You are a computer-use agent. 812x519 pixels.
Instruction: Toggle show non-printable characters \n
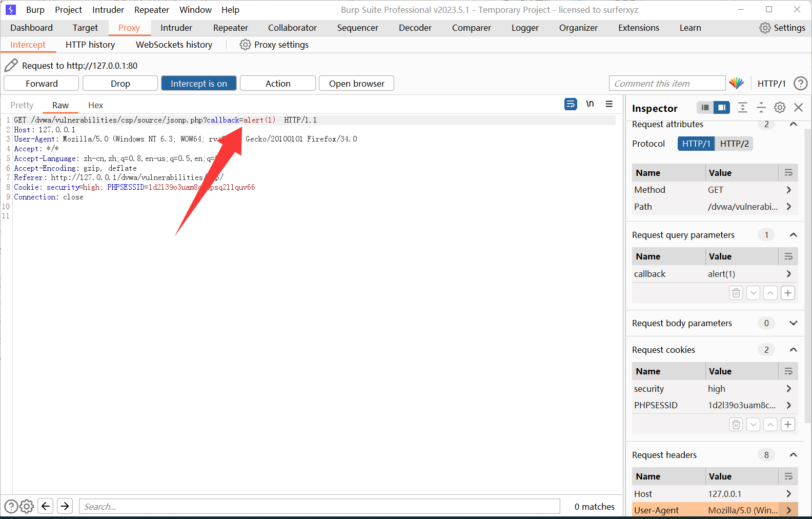coord(590,104)
